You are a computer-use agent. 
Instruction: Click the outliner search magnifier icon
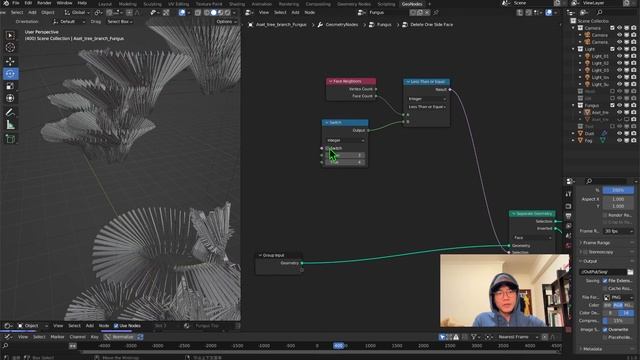600,13
